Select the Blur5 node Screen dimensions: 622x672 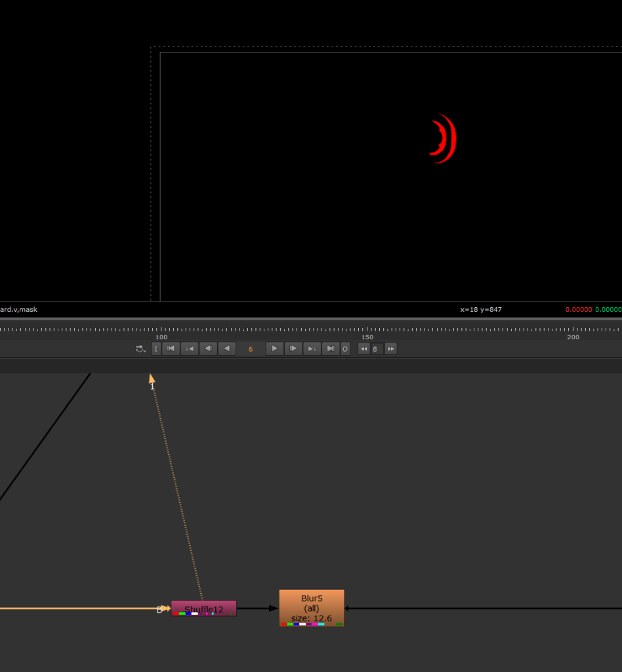312,608
